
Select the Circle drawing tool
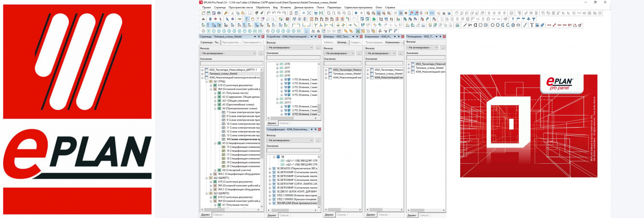492,25
